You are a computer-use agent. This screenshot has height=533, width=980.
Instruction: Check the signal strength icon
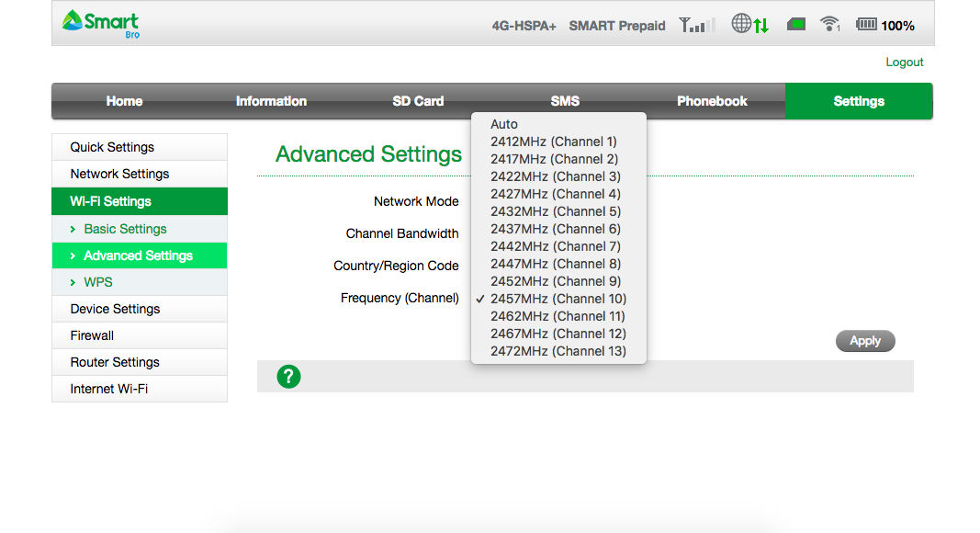pos(696,25)
